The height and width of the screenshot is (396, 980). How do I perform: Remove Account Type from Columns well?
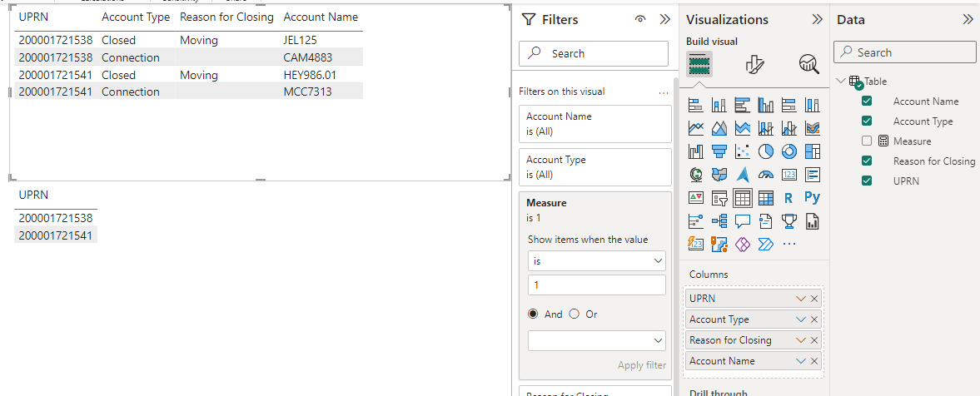(814, 319)
